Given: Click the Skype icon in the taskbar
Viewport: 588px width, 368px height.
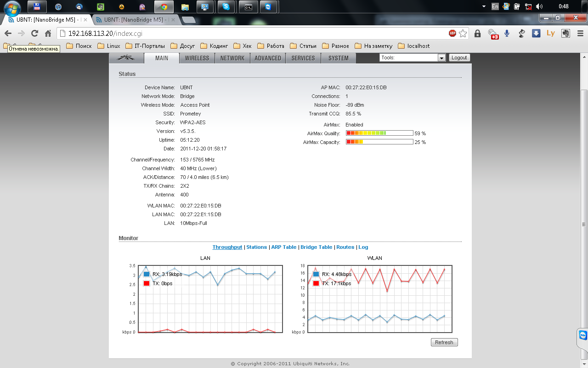Looking at the screenshot, I should 226,7.
